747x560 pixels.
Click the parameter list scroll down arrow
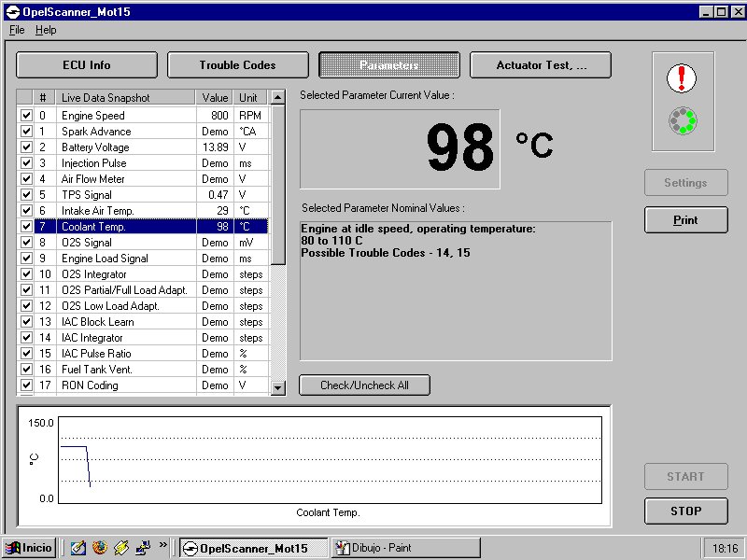[x=277, y=388]
